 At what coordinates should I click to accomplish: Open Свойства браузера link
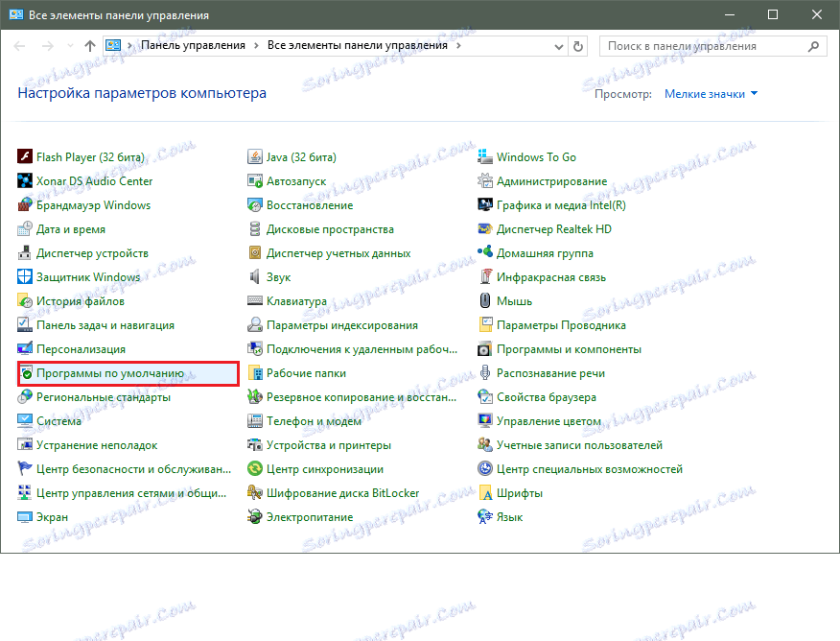(547, 397)
